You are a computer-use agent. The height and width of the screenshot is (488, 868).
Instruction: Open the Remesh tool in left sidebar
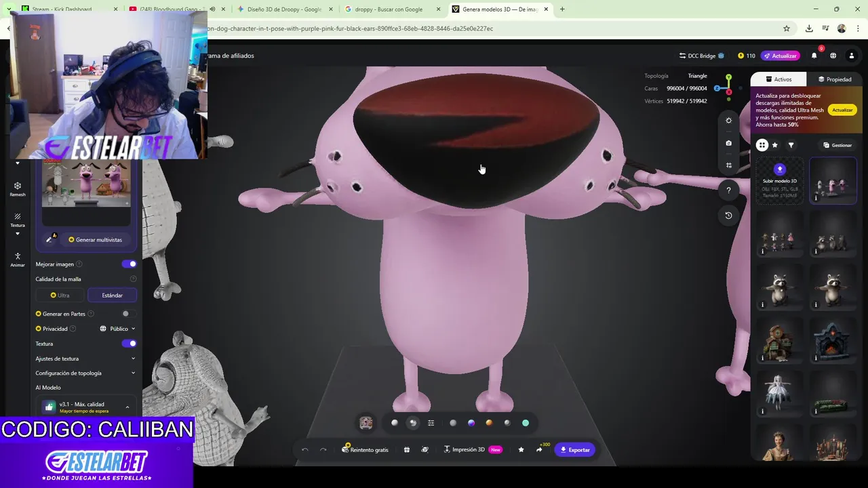(x=18, y=189)
